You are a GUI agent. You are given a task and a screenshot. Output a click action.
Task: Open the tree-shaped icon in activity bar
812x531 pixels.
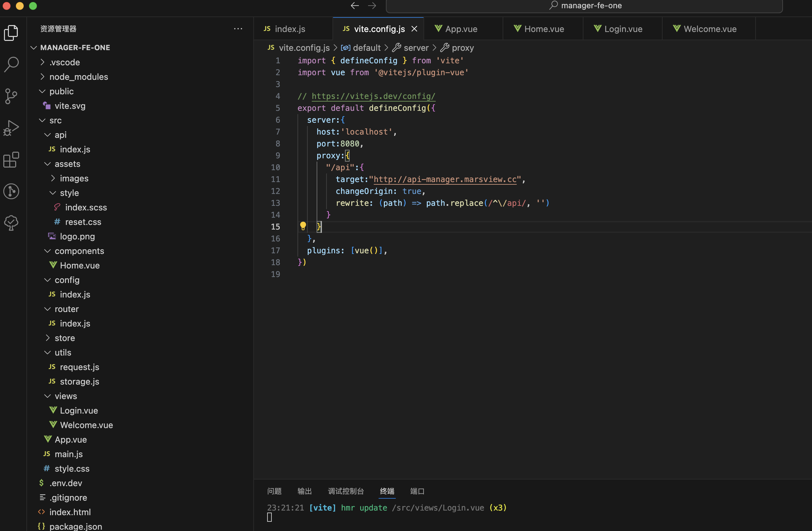tap(11, 223)
